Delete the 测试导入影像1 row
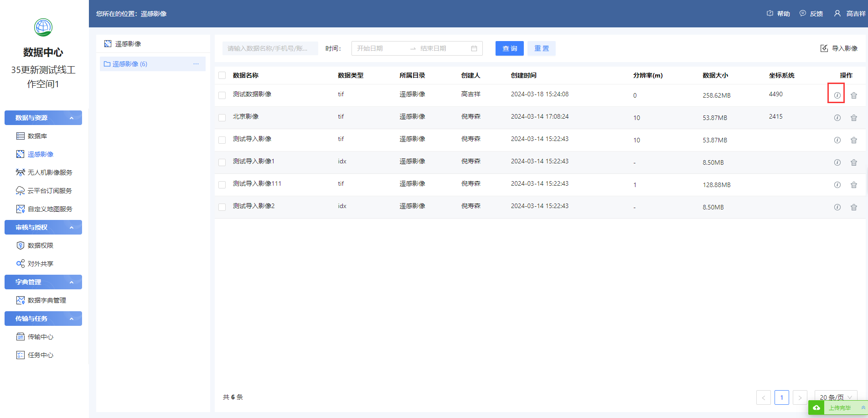Image resolution: width=868 pixels, height=418 pixels. (x=854, y=162)
